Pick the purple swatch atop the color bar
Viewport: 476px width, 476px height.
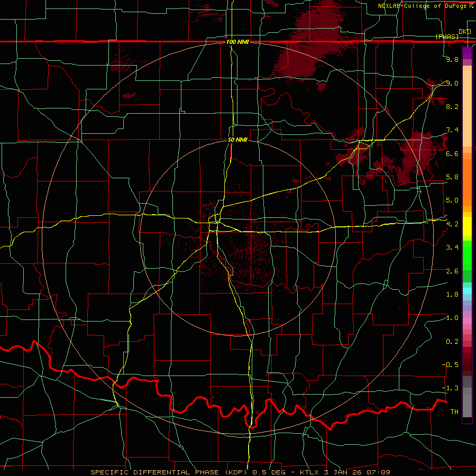point(467,53)
